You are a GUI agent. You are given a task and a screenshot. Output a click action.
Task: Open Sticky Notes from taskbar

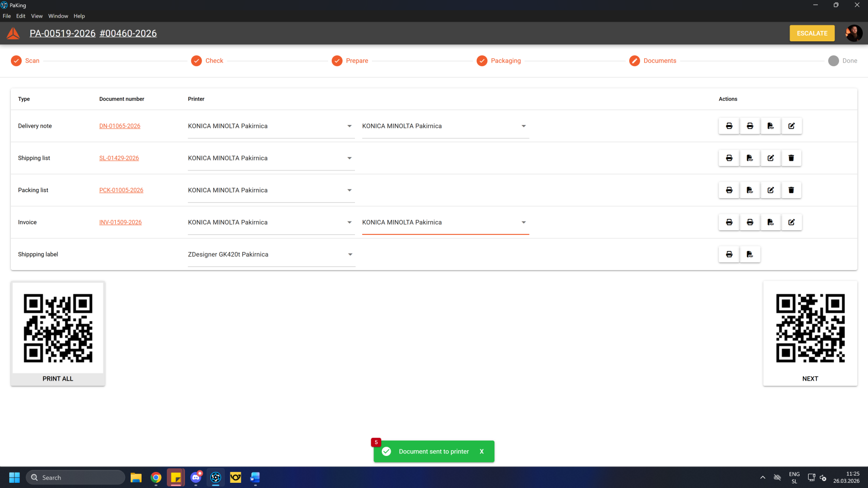click(x=176, y=478)
